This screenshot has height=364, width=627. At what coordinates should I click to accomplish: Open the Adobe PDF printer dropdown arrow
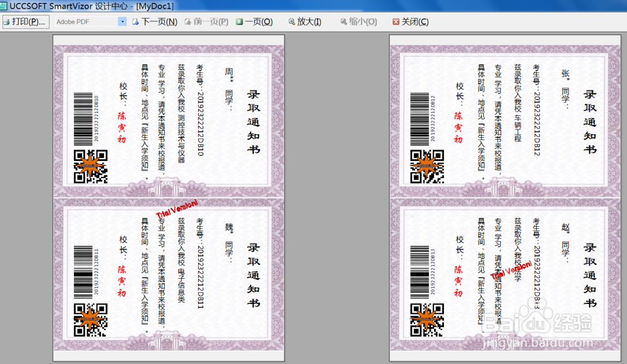(x=122, y=21)
